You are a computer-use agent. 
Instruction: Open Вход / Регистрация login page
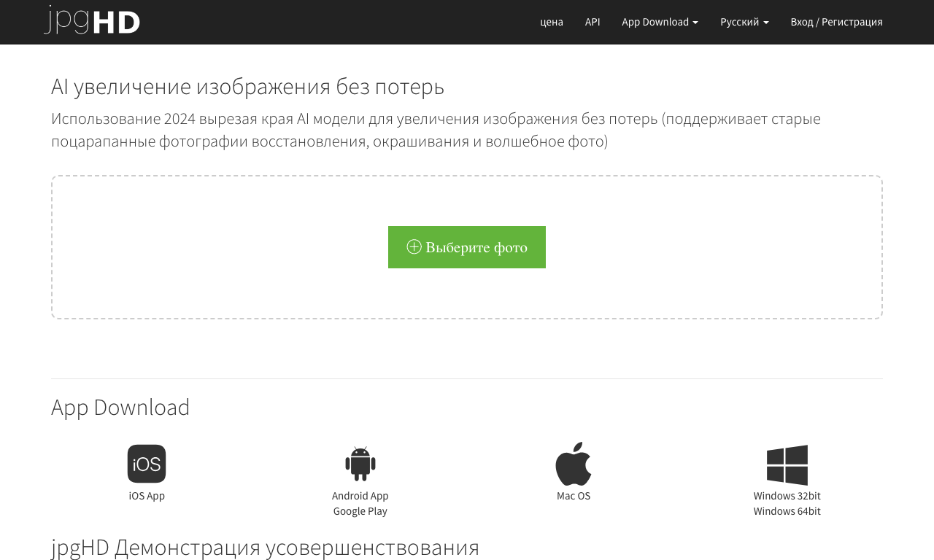(836, 22)
